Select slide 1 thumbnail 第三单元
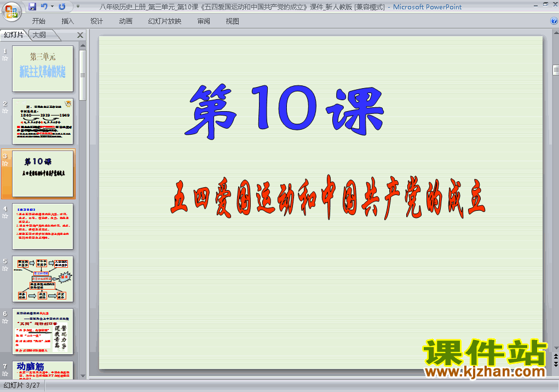This screenshot has width=559, height=392. (43, 68)
